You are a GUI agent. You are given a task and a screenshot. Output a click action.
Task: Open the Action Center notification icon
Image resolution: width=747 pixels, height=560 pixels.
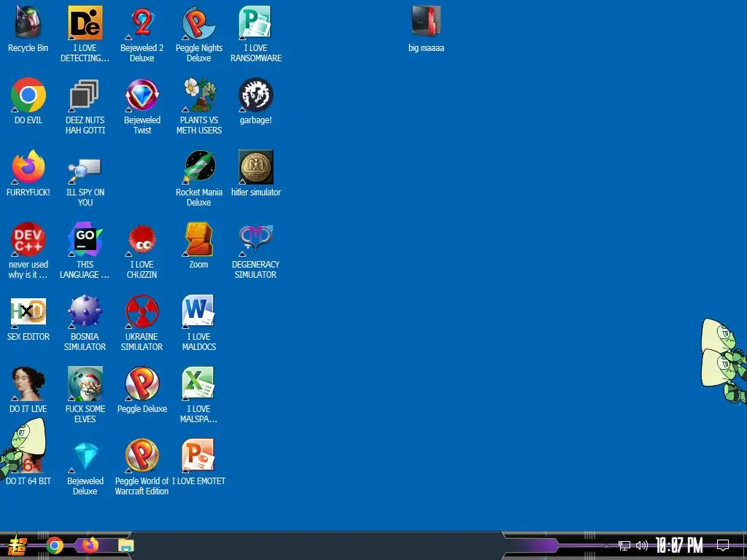(723, 545)
